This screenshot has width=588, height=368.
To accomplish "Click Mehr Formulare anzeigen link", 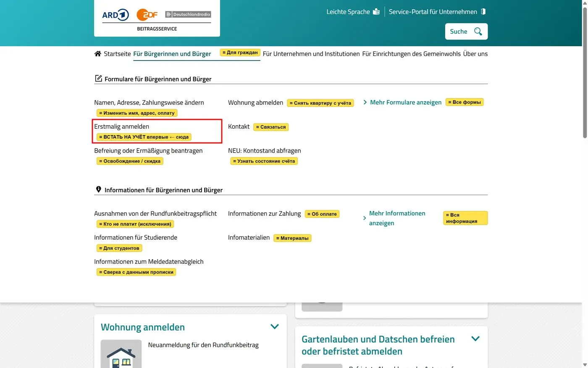I will (x=406, y=102).
